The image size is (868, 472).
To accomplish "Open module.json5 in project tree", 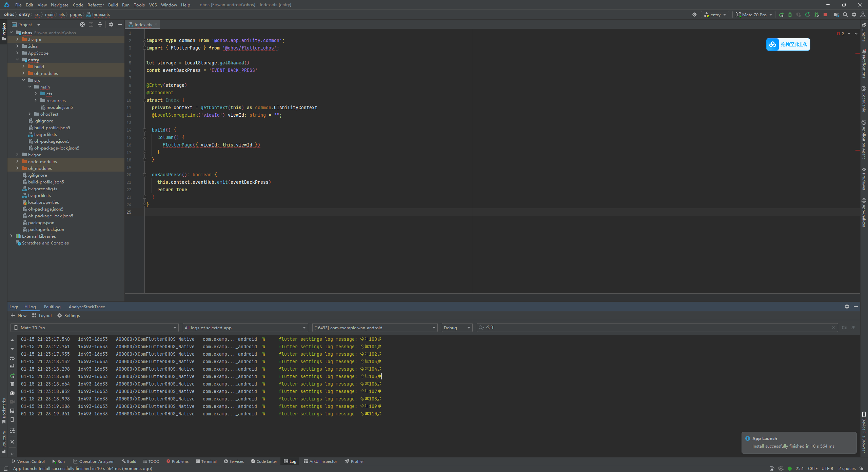I will (59, 107).
